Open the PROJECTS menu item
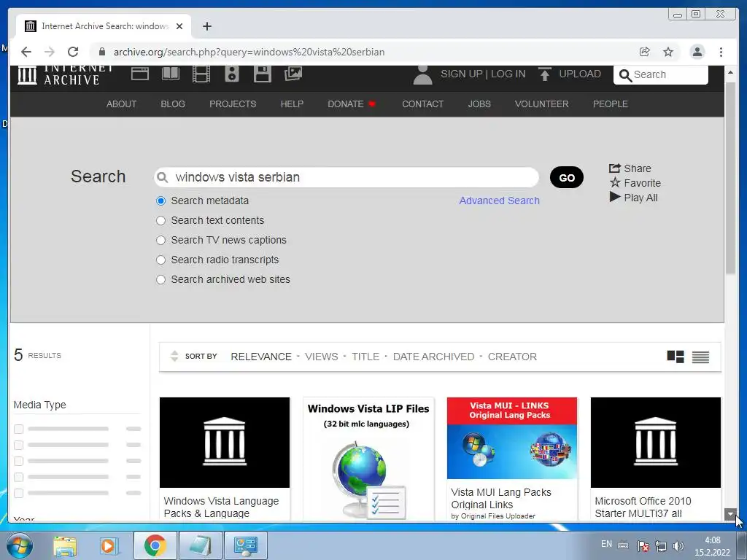The width and height of the screenshot is (747, 560). 233,104
